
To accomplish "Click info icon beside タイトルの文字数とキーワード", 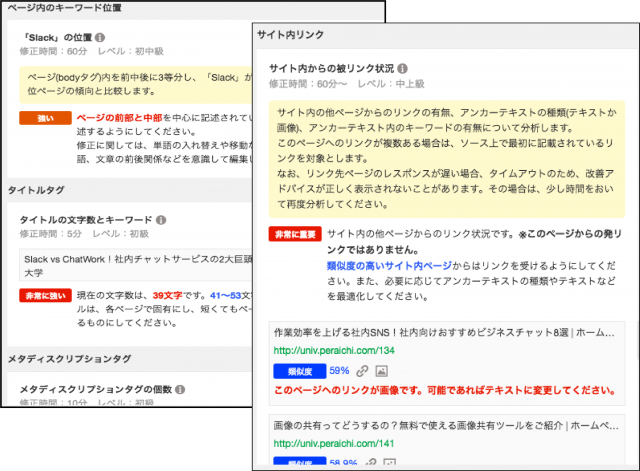I will [160, 219].
